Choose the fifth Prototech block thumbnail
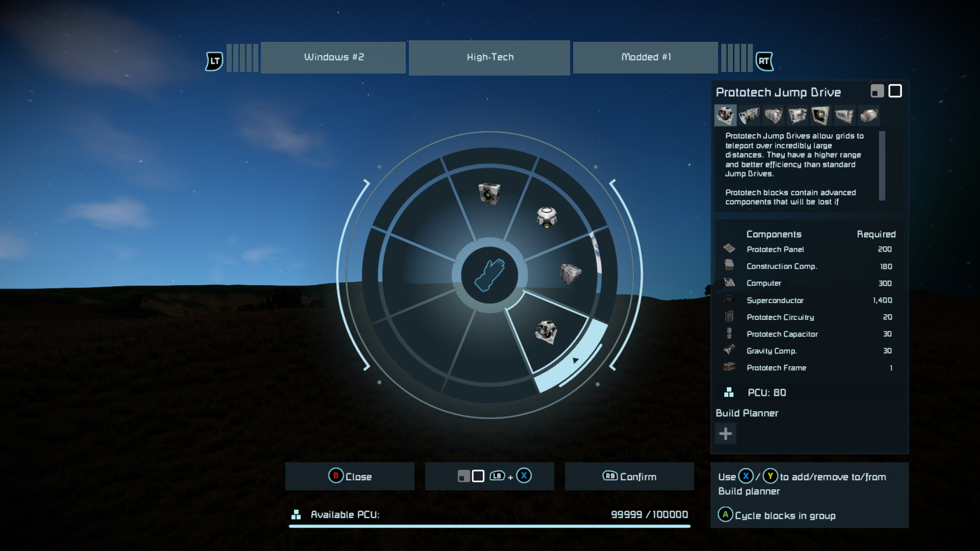The height and width of the screenshot is (551, 980). 820,116
